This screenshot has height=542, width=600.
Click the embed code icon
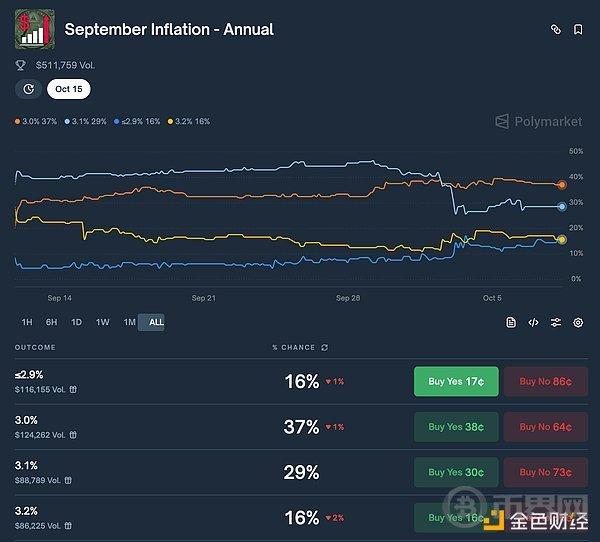tap(533, 322)
